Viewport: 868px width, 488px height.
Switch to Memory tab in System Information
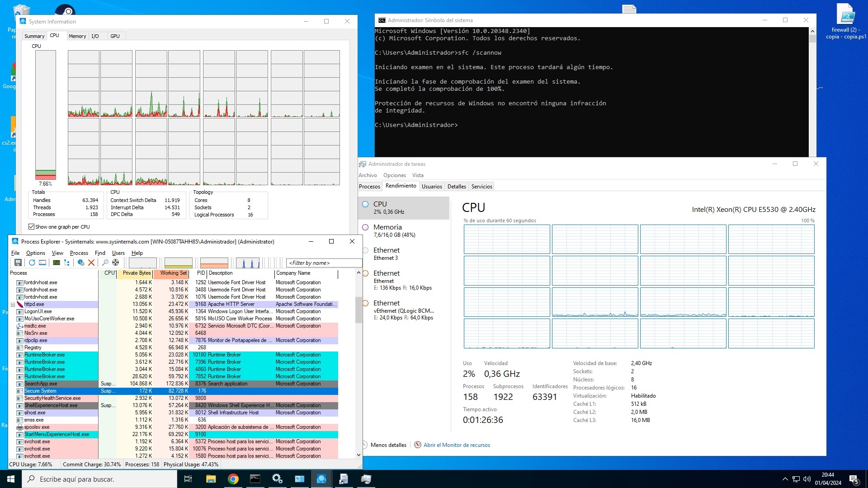[77, 36]
